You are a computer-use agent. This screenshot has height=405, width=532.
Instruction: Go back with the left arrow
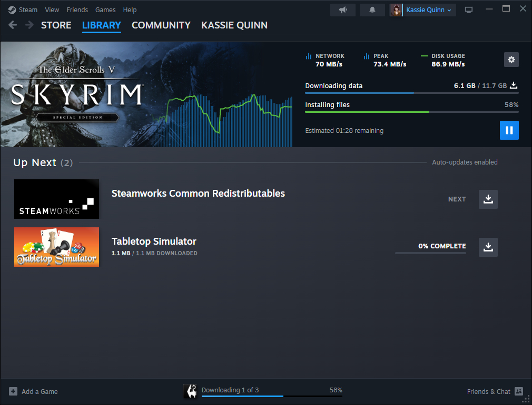(x=13, y=25)
